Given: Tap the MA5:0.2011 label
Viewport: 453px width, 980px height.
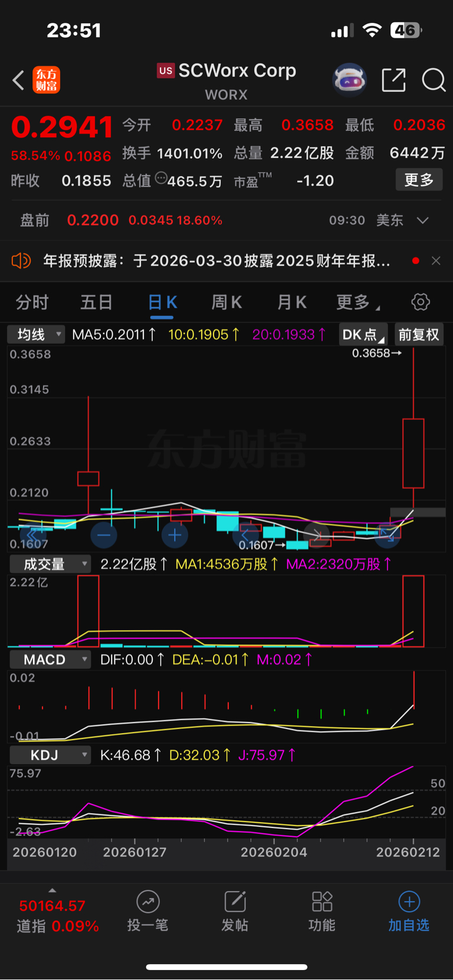Looking at the screenshot, I should click(x=114, y=335).
